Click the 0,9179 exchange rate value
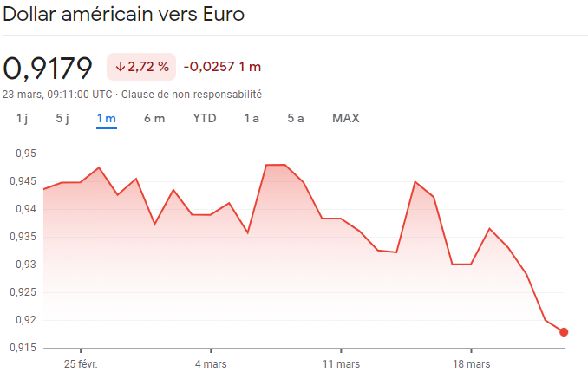The height and width of the screenshot is (379, 588). (48, 67)
